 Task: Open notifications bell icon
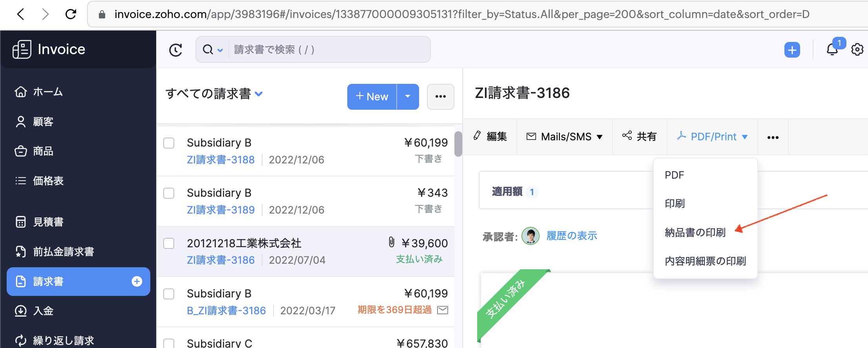click(832, 50)
